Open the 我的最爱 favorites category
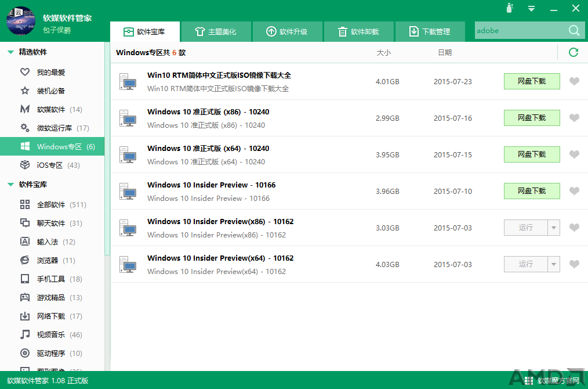Screen dimensions: 588x389 tap(25, 72)
